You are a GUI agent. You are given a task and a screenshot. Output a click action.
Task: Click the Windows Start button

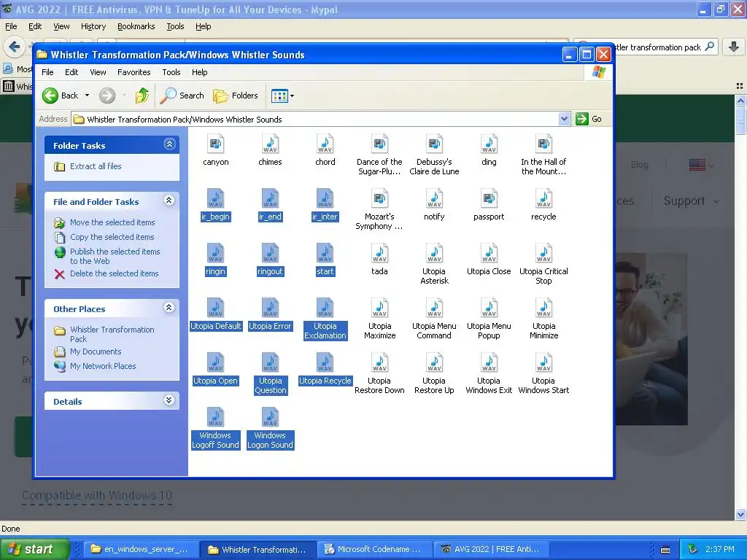35,549
